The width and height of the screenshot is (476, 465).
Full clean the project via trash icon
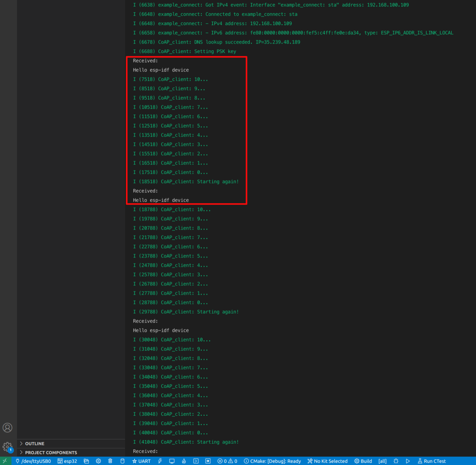coord(110,461)
